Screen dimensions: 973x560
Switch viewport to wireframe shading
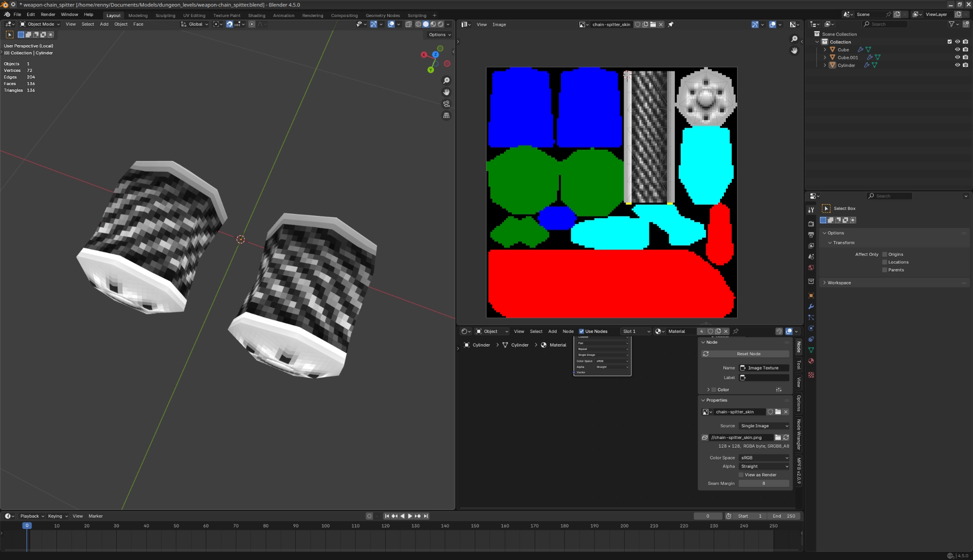[418, 24]
